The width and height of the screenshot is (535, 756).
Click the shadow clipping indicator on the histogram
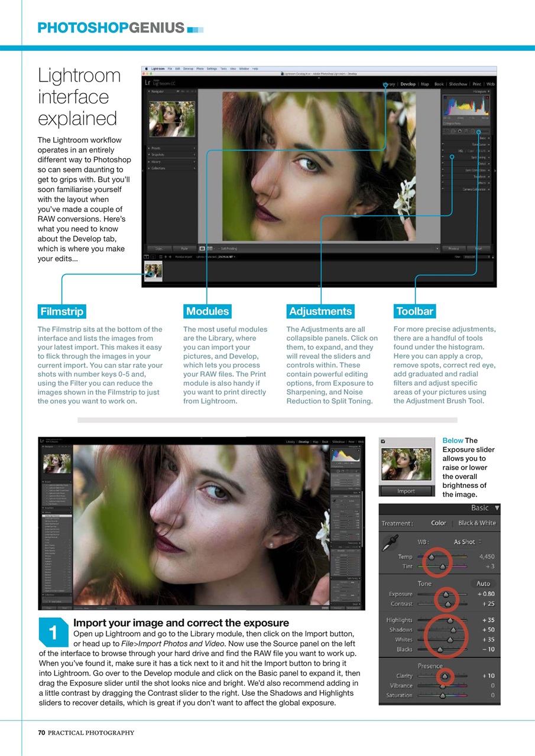click(x=445, y=97)
